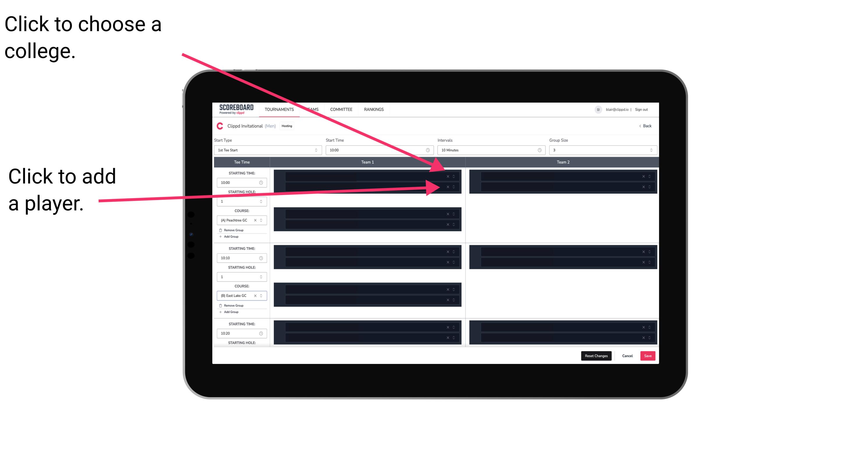The height and width of the screenshot is (467, 868).
Task: Click the Back link top right
Action: coord(645,126)
